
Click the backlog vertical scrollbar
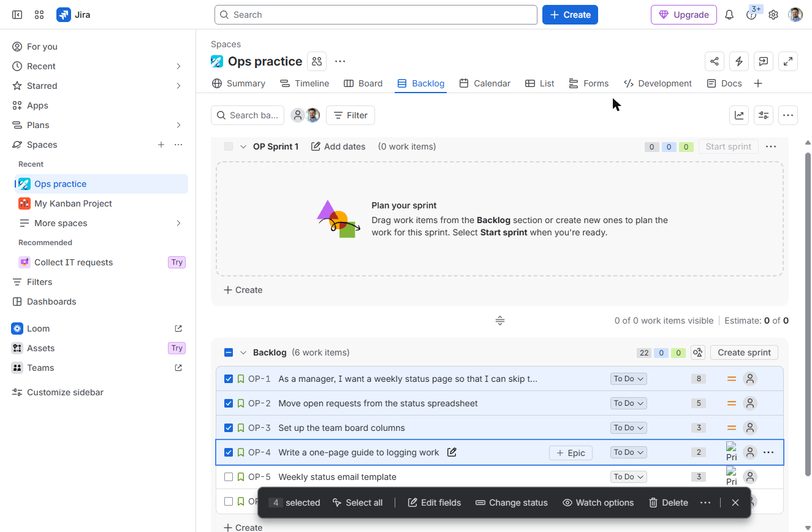coord(808,314)
